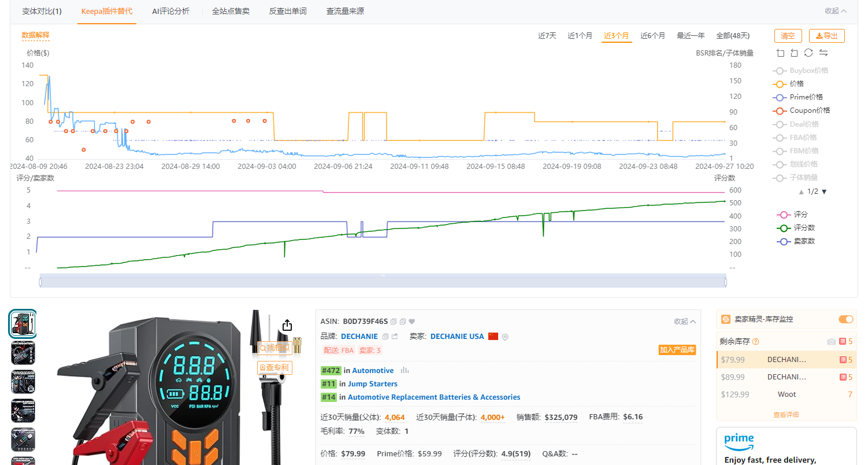Collapse the top panel with 收起

click(836, 11)
